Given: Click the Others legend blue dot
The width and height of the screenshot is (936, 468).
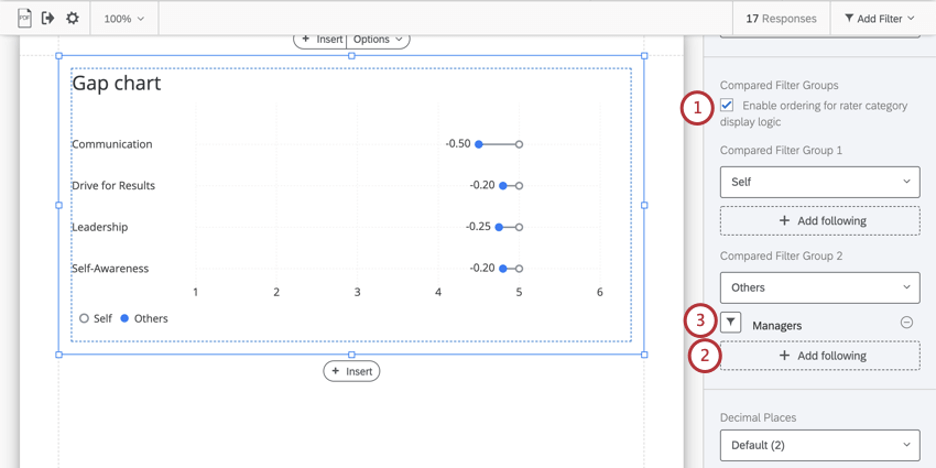Looking at the screenshot, I should [x=125, y=319].
